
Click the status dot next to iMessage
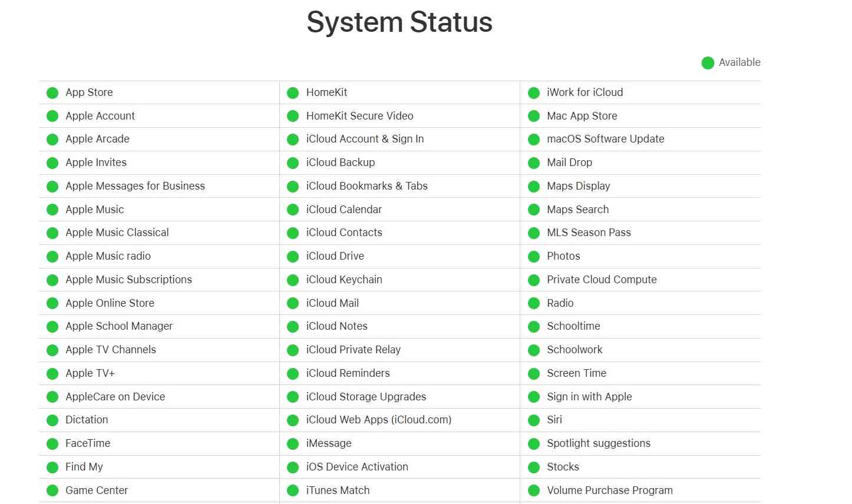coord(293,444)
